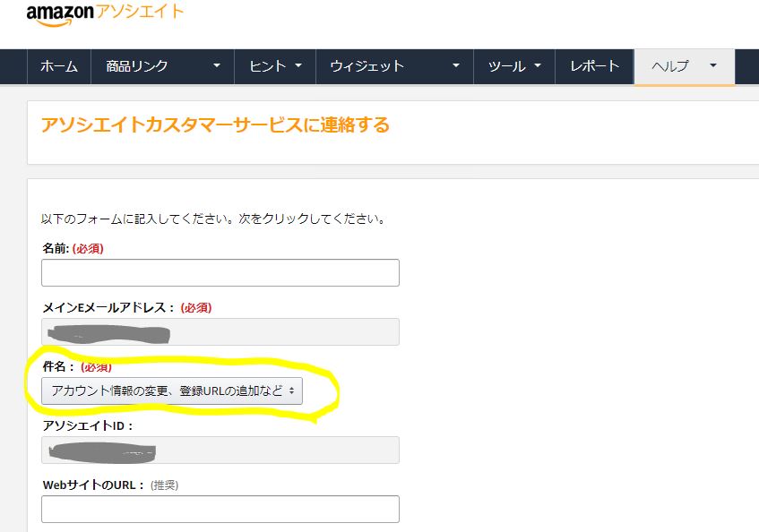Click the WebサイトのURL label
This screenshot has height=532, width=759.
point(94,485)
